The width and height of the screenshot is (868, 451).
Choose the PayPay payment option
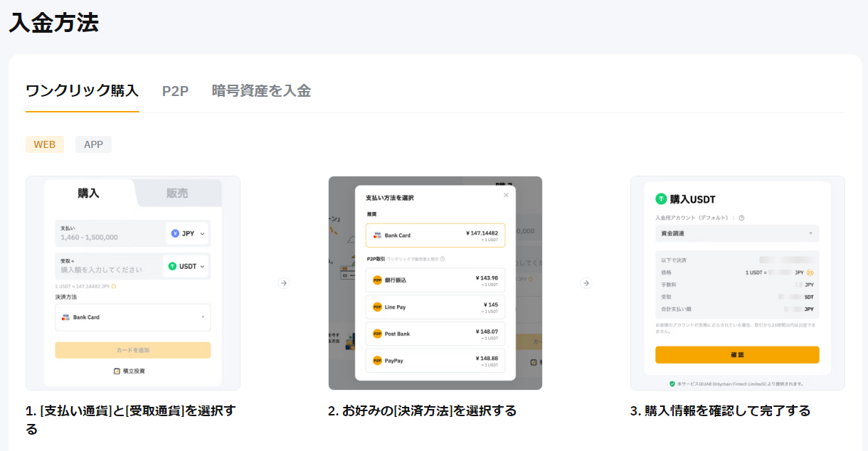point(435,361)
